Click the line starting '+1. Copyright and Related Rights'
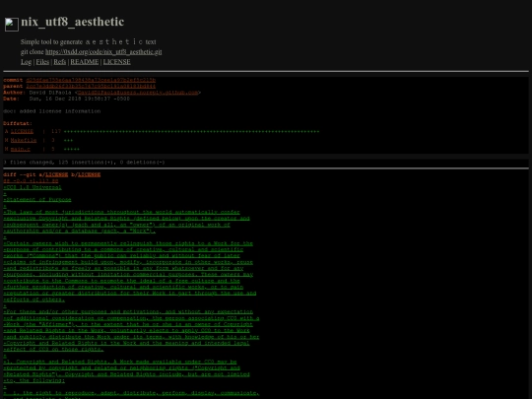Viewport: 532px width, 399px height. (120, 362)
